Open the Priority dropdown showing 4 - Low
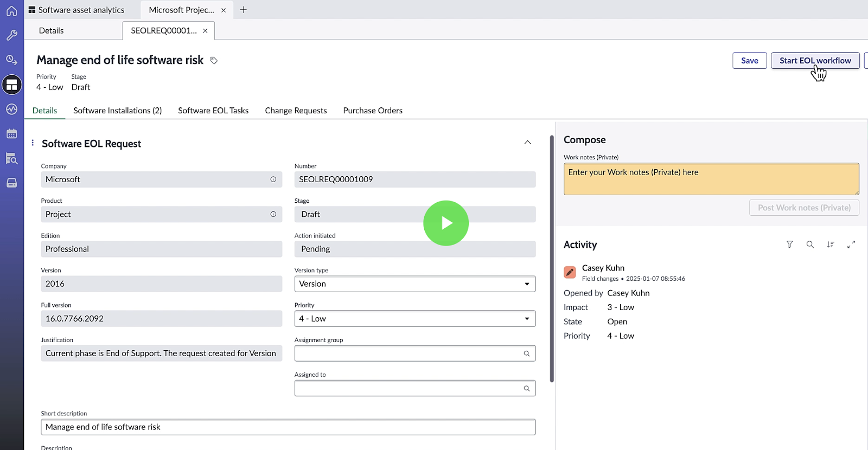This screenshot has height=450, width=868. [414, 319]
